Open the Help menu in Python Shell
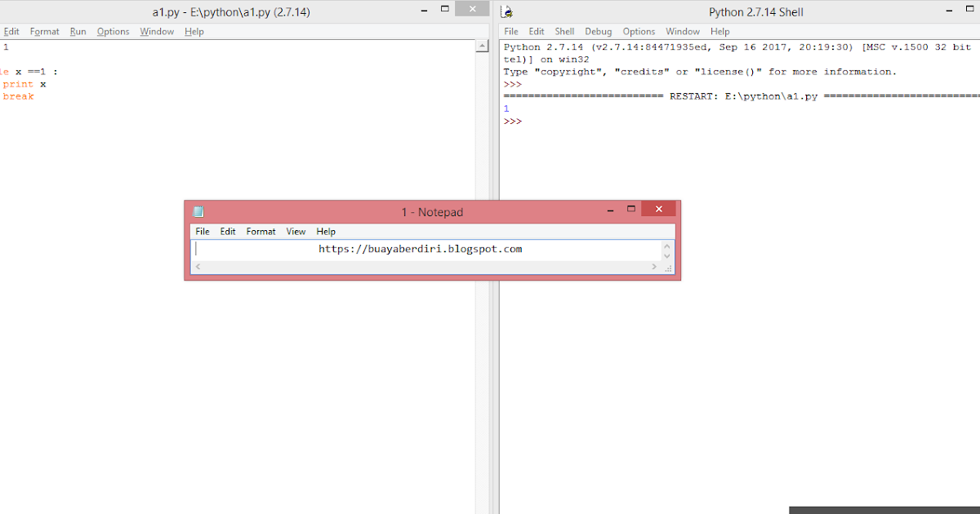Image resolution: width=980 pixels, height=514 pixels. 719,31
